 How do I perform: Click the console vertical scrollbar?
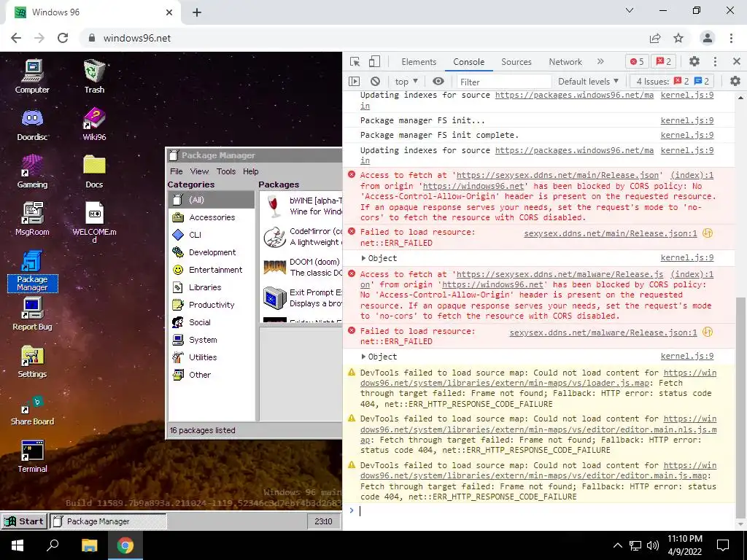[x=740, y=408]
